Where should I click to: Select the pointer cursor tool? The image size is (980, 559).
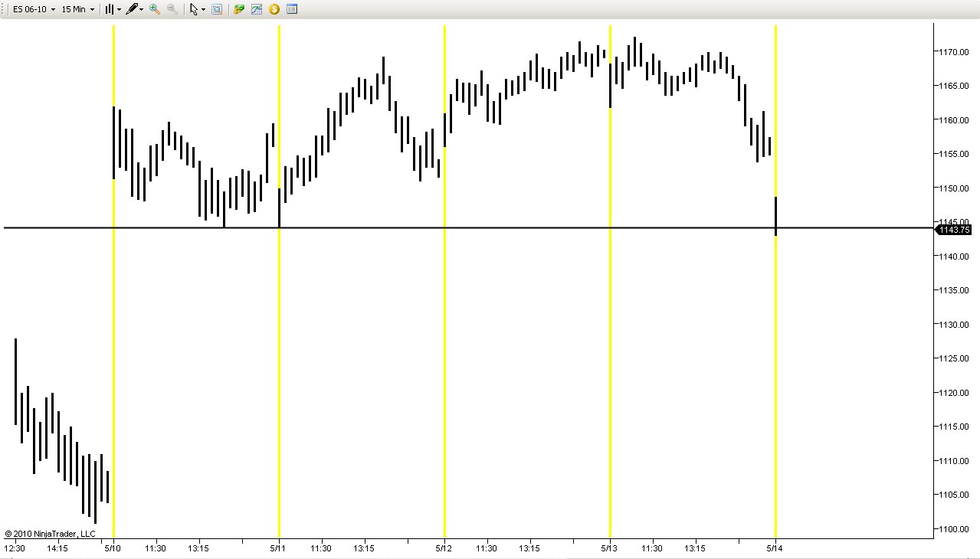point(194,9)
